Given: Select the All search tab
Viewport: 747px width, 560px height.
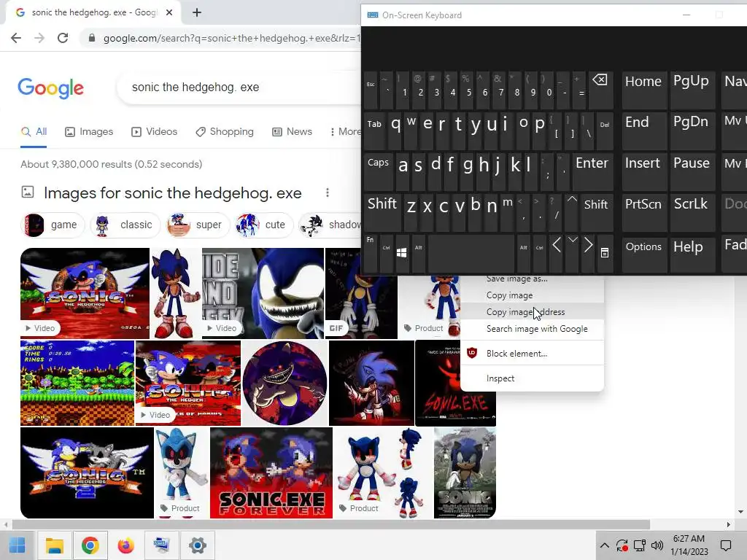Looking at the screenshot, I should tap(34, 132).
